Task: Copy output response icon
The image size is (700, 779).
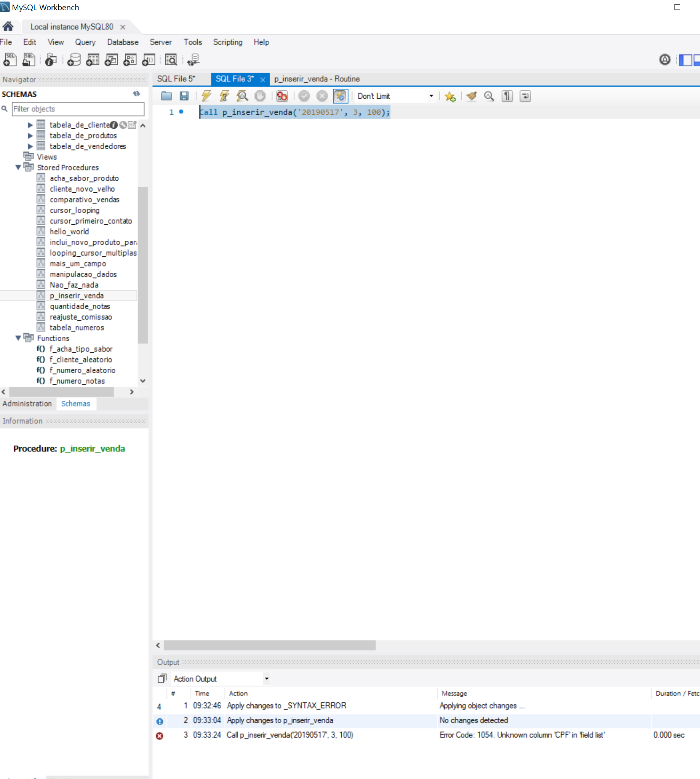Action: [x=162, y=678]
